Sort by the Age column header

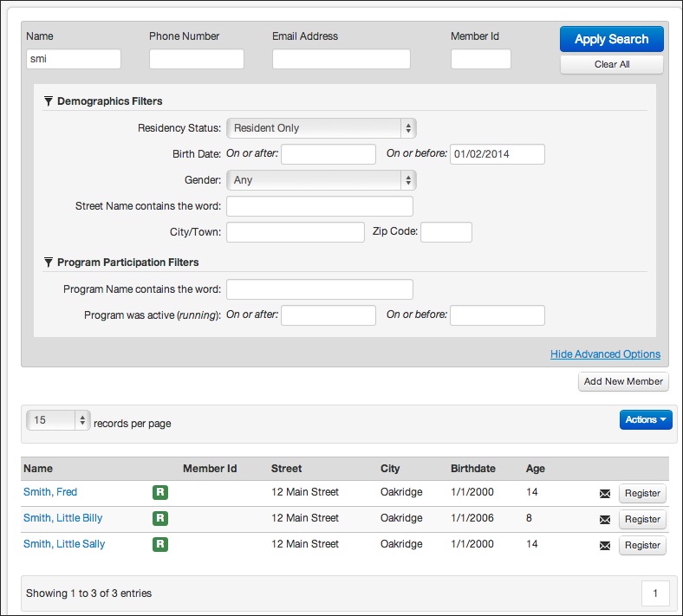tap(536, 469)
